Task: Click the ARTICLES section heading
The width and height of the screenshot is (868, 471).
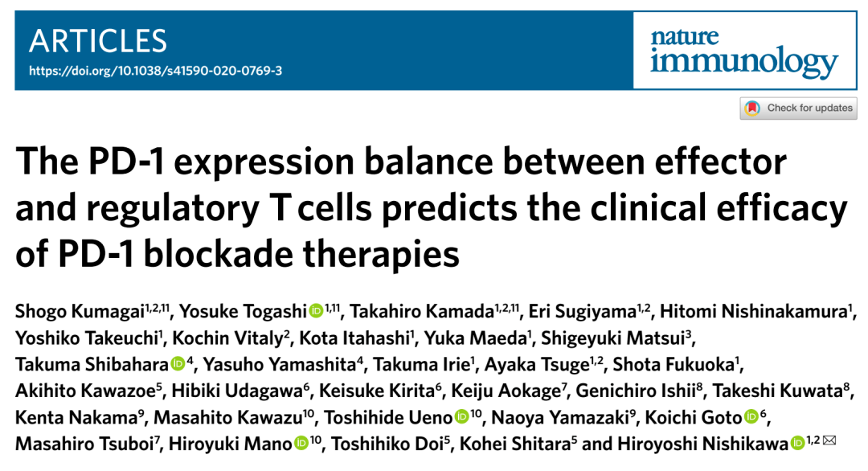Action: tap(98, 41)
